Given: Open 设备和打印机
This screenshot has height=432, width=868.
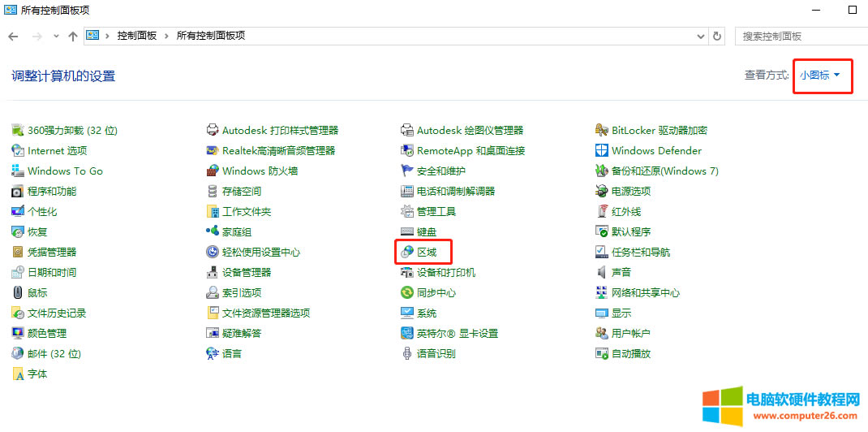Looking at the screenshot, I should pos(446,273).
